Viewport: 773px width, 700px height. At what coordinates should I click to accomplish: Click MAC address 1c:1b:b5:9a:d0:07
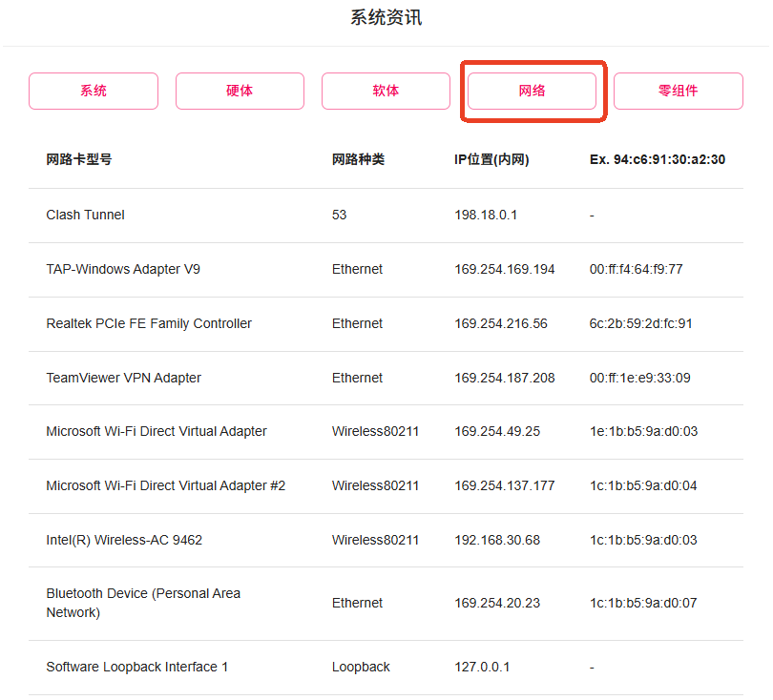coord(643,603)
